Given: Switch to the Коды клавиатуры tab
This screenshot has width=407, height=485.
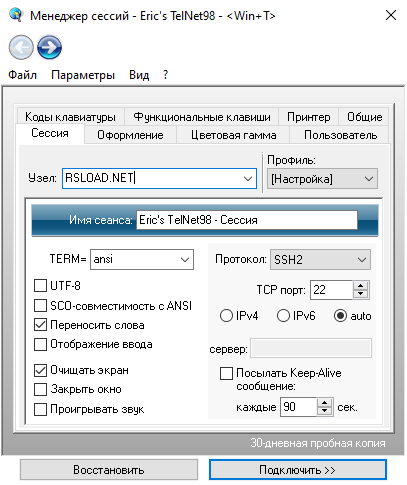Looking at the screenshot, I should tap(70, 117).
